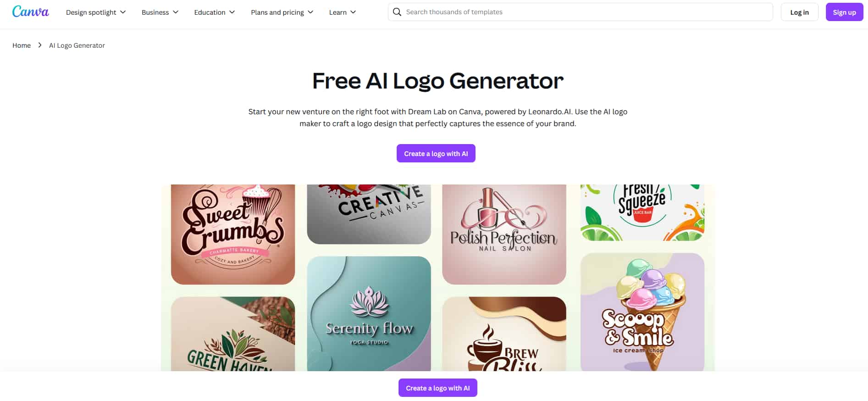Select the Polish Perfection nail salon logo
868x401 pixels.
[504, 234]
